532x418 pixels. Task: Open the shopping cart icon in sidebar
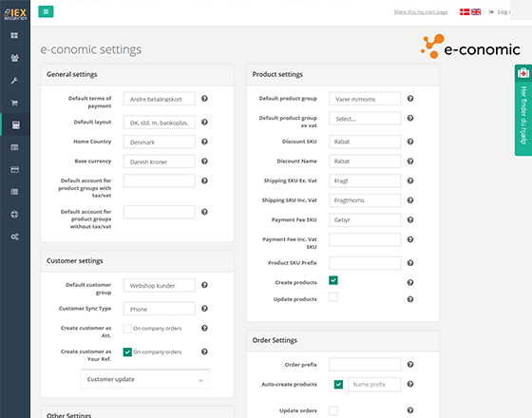tap(14, 103)
